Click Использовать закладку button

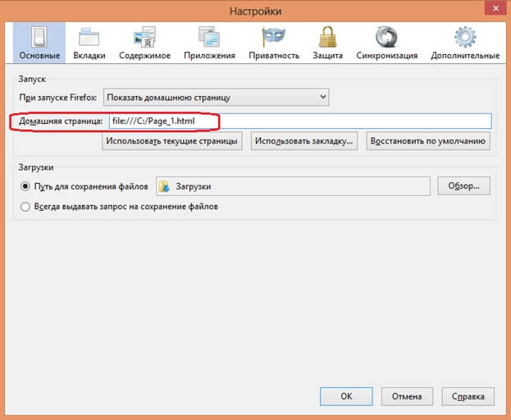point(304,141)
